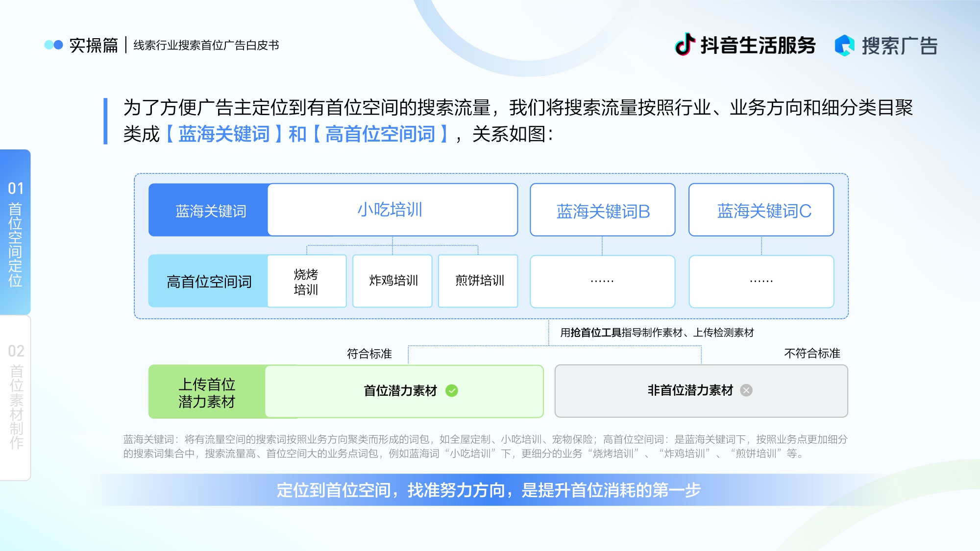Click the 线索行业搜索首位广告白皮书 subtitle
The image size is (980, 551).
pos(206,45)
